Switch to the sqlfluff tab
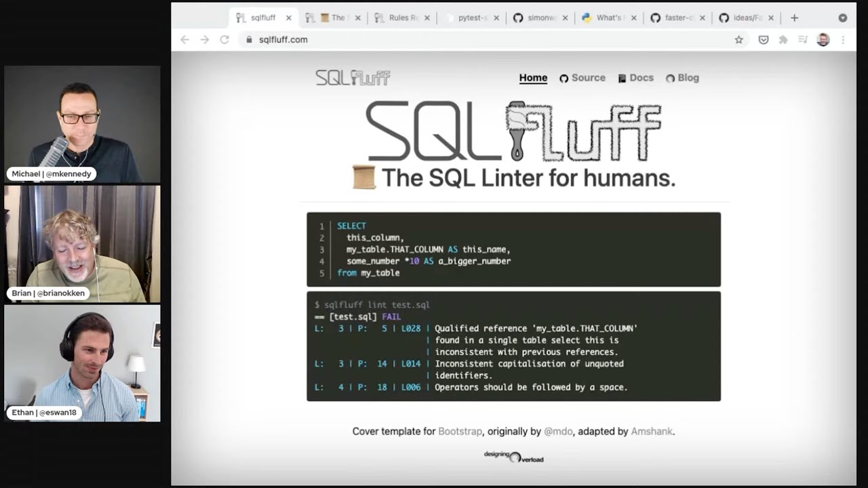This screenshot has width=868, height=488. (264, 18)
